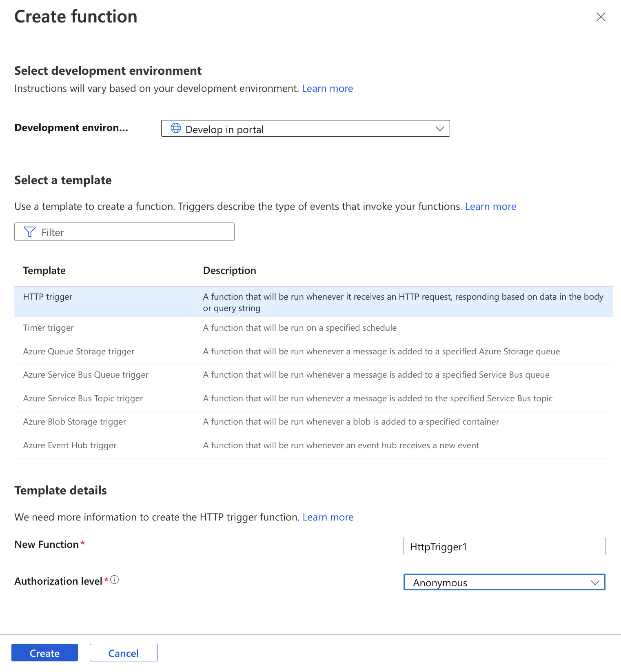Close the Create function panel

point(601,17)
